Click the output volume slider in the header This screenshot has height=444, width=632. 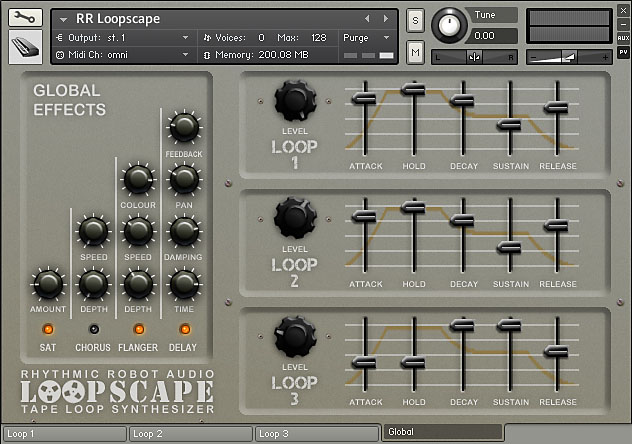[569, 57]
